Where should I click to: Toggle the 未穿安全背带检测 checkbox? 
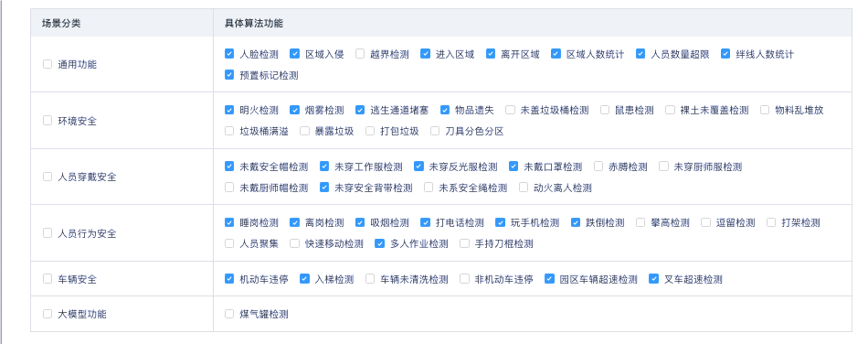coord(324,188)
